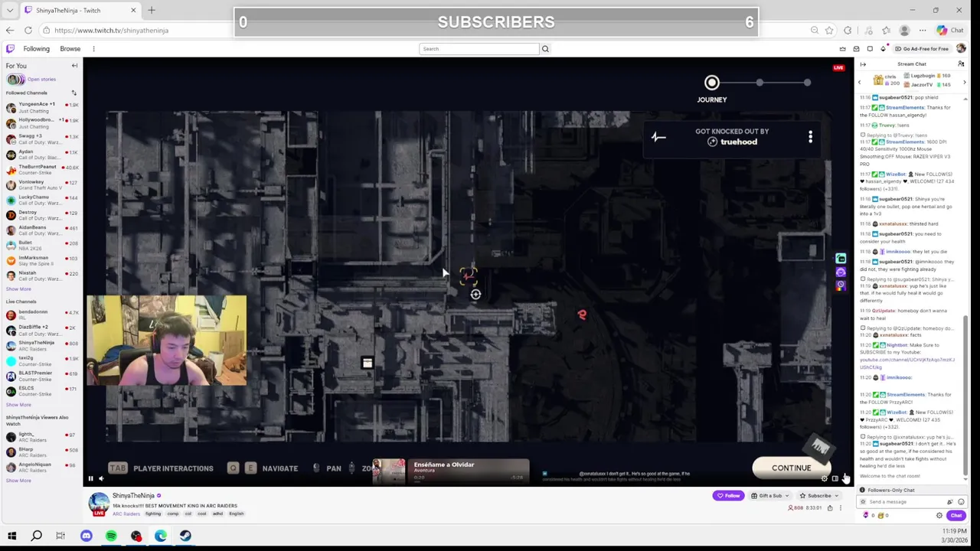The width and height of the screenshot is (980, 551).
Task: Open the community users icon in chat
Action: 961,64
